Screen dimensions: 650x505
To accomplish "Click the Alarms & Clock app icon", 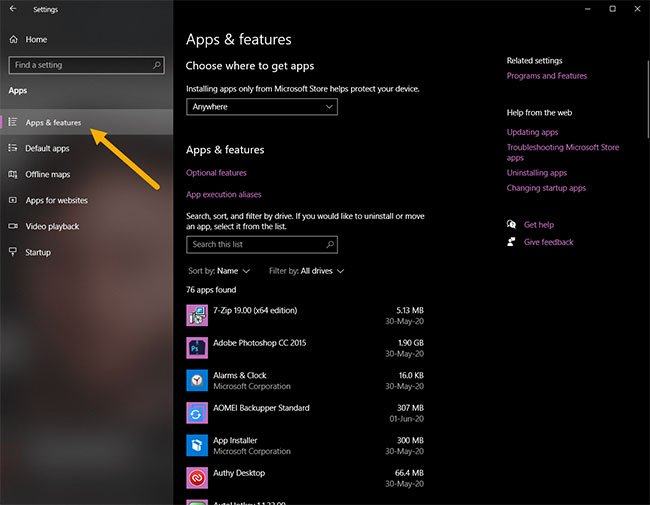I will point(197,380).
